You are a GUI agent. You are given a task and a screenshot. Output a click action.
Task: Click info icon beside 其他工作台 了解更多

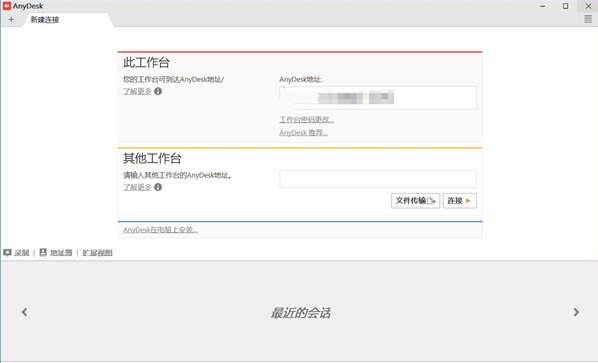158,187
